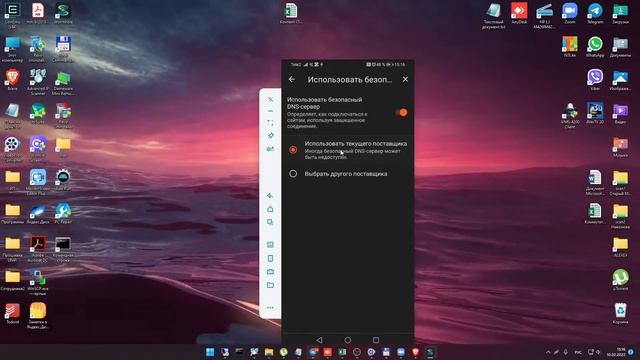This screenshot has height=360, width=640.
Task: Go back using the phone header arrow
Action: coord(291,79)
